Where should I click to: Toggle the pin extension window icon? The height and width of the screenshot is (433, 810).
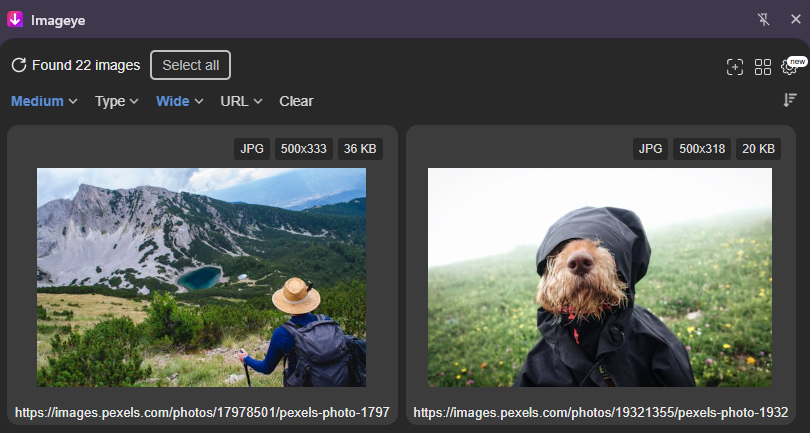765,19
